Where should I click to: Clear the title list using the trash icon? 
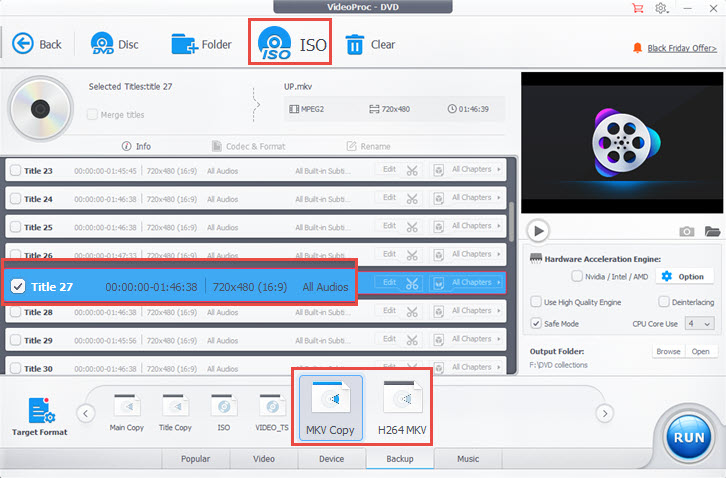(x=370, y=44)
